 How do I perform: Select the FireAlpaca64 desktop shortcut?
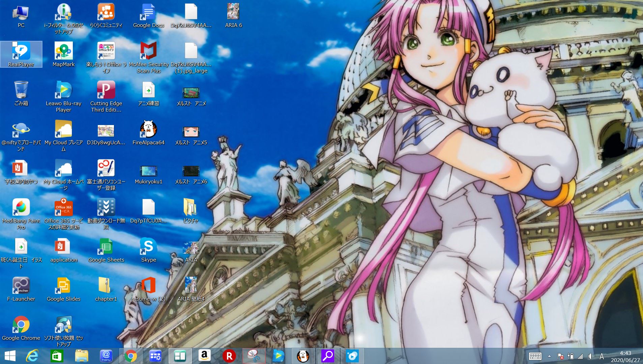click(x=148, y=132)
